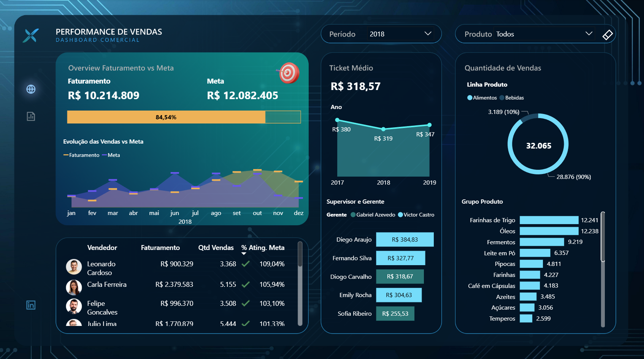Click the green checkmark beside Felipe Goncalves
Screen dimensions: 644x359
(245, 303)
